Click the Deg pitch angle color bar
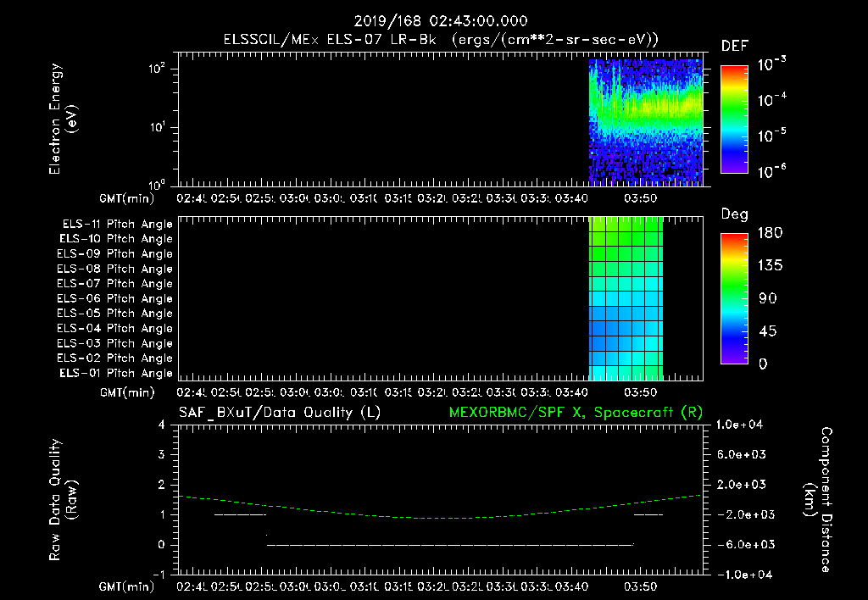 [734, 298]
